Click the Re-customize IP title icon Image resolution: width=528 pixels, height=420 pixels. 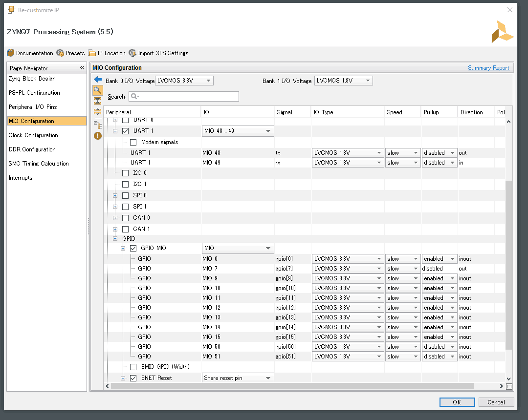pos(11,10)
